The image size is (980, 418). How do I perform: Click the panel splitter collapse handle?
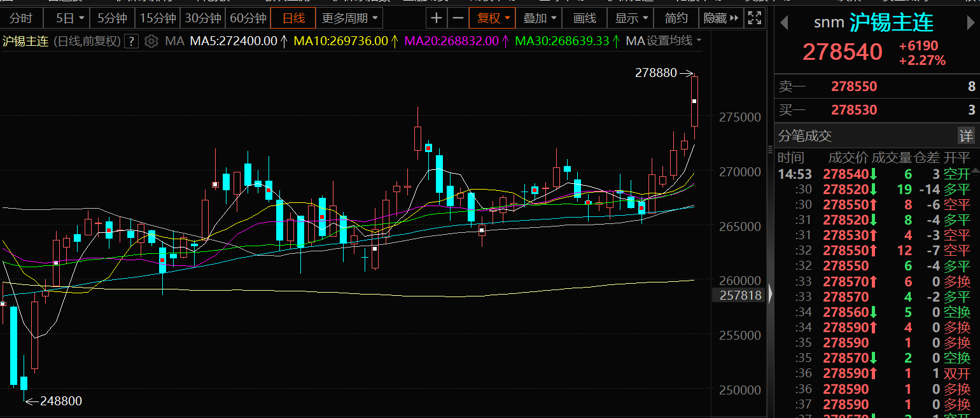click(x=769, y=293)
